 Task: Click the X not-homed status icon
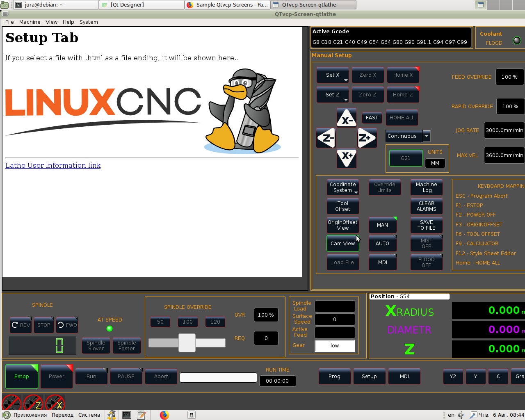click(55, 403)
